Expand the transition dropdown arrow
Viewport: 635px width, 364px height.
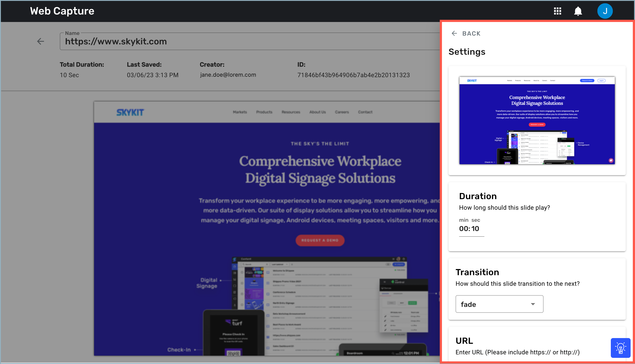(x=533, y=304)
